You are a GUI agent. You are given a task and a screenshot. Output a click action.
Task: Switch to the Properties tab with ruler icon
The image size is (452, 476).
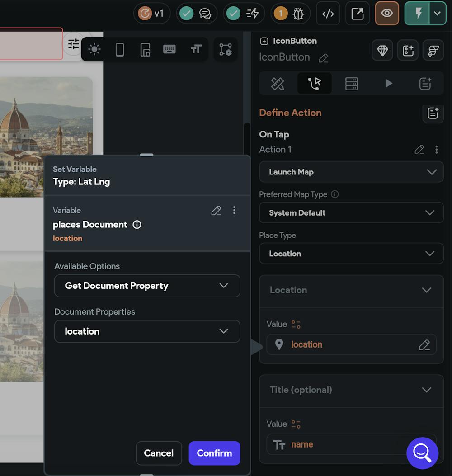[x=278, y=84]
